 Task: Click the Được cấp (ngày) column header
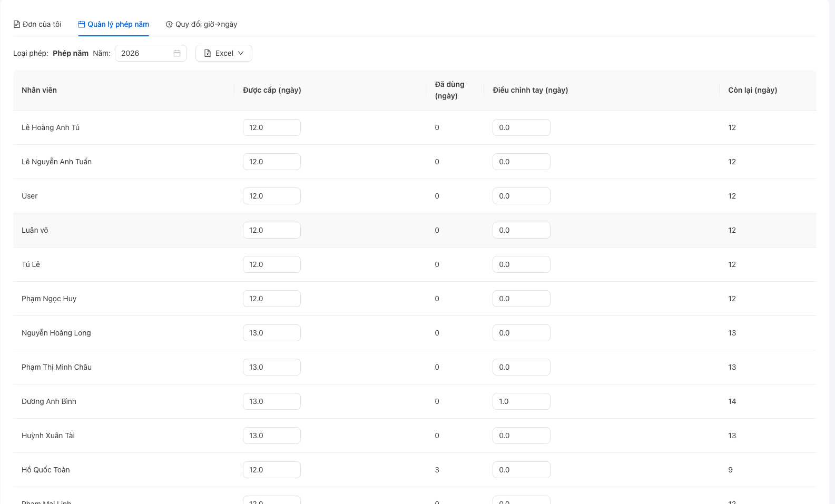[x=330, y=90]
